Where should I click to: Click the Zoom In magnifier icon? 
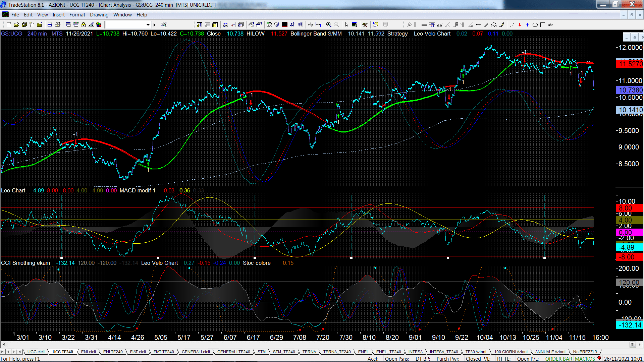329,24
